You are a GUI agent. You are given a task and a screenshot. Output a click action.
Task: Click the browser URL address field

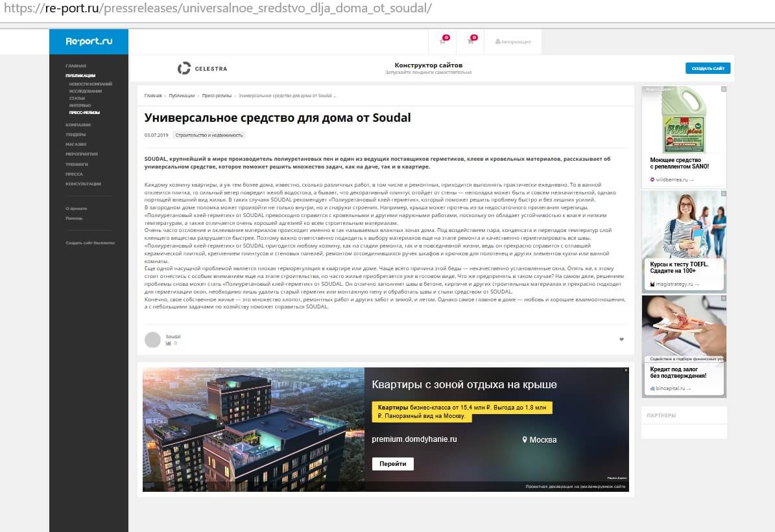click(x=388, y=9)
